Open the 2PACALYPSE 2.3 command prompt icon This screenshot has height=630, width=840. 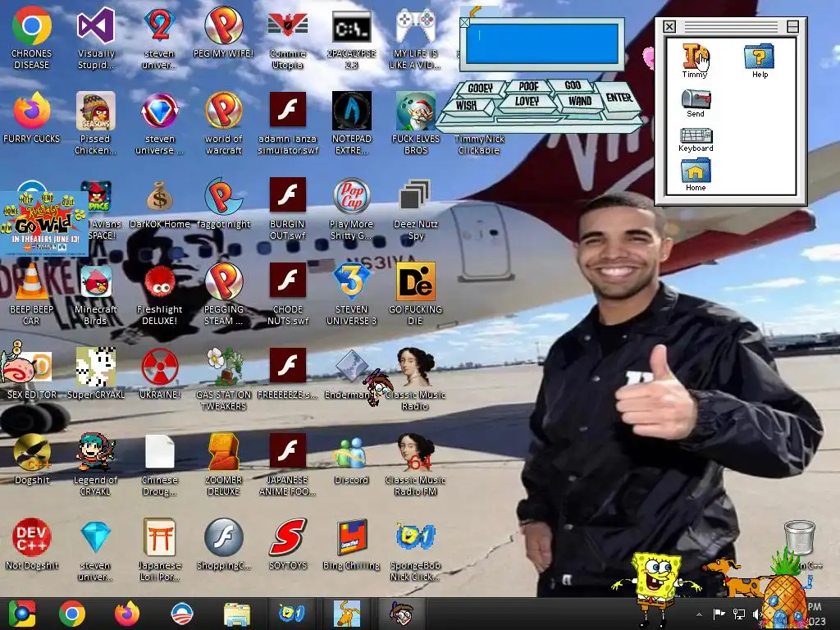[351, 26]
